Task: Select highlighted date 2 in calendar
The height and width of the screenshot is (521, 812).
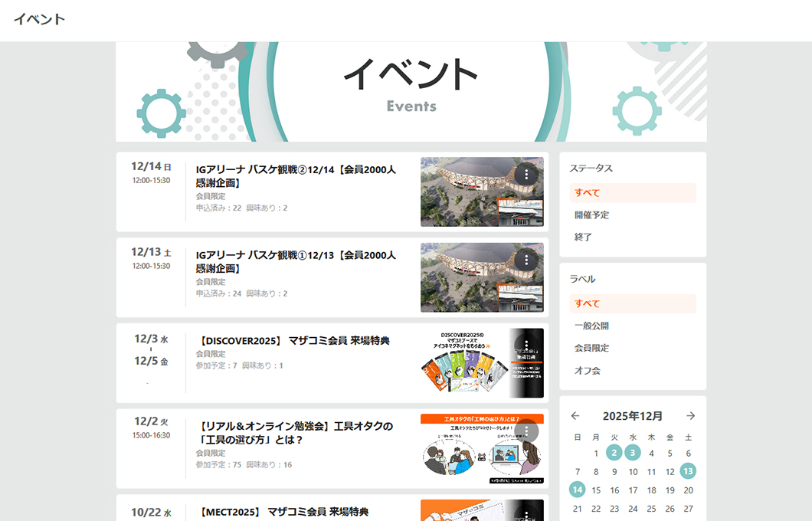Action: coord(614,453)
